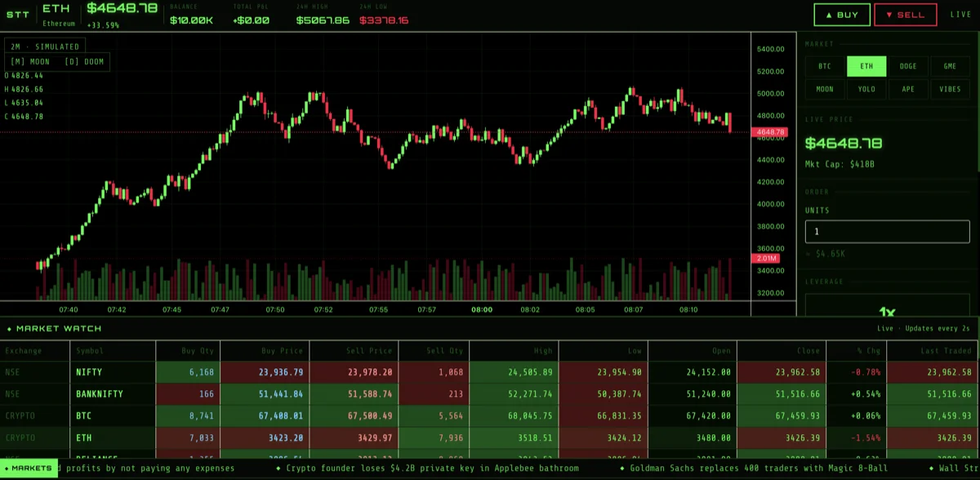Click the red SELL button

coord(905,15)
